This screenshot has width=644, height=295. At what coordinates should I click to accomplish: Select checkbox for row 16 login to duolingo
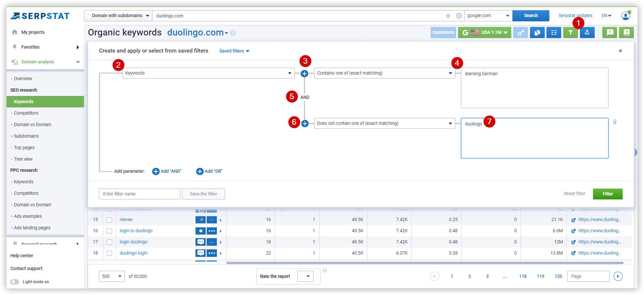109,231
